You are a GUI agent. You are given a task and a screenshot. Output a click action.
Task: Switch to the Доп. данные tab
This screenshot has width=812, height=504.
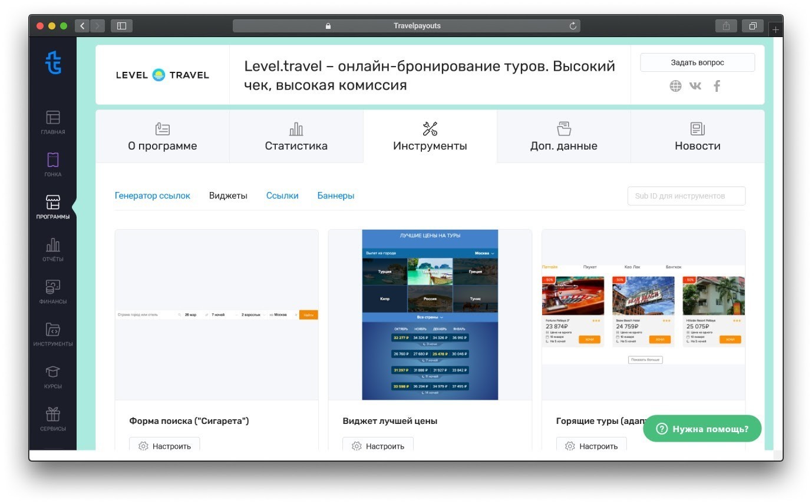(564, 136)
